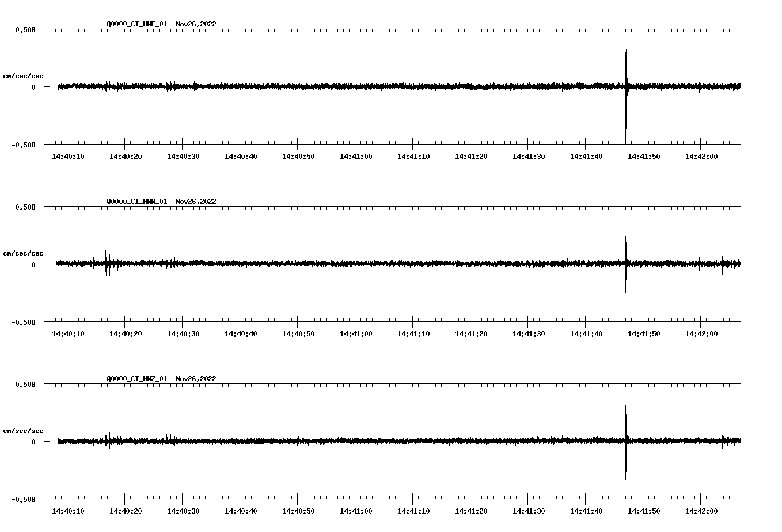Click the large spike on the HNZ trace

pos(626,441)
